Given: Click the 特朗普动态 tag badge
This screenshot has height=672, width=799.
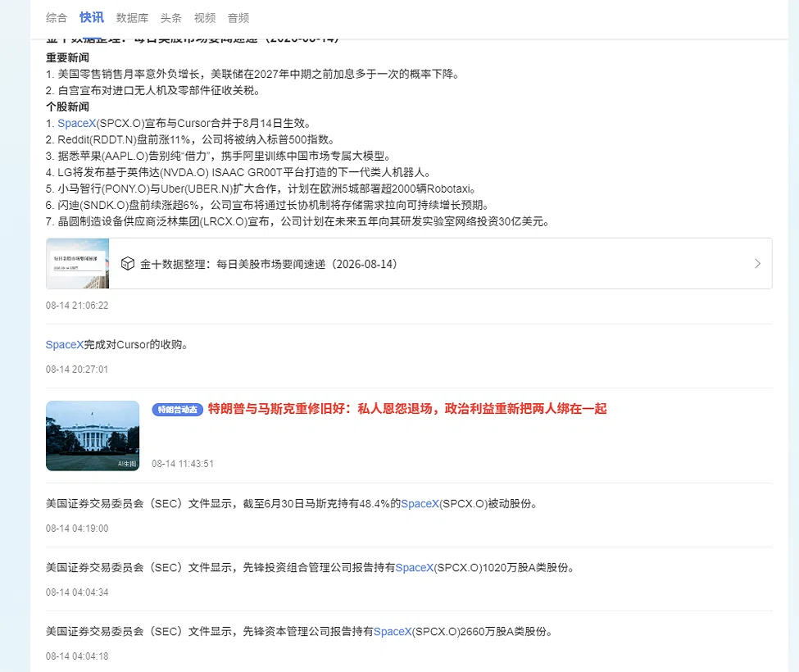Looking at the screenshot, I should point(177,410).
